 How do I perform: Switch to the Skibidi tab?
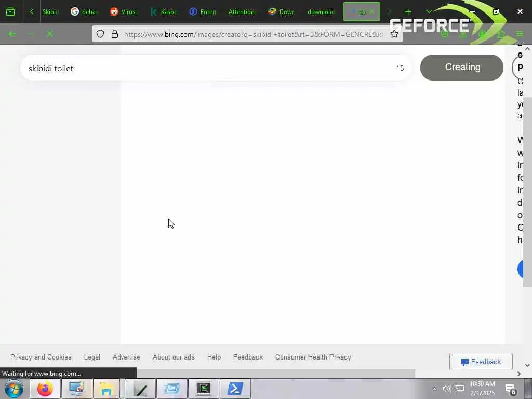tap(50, 12)
